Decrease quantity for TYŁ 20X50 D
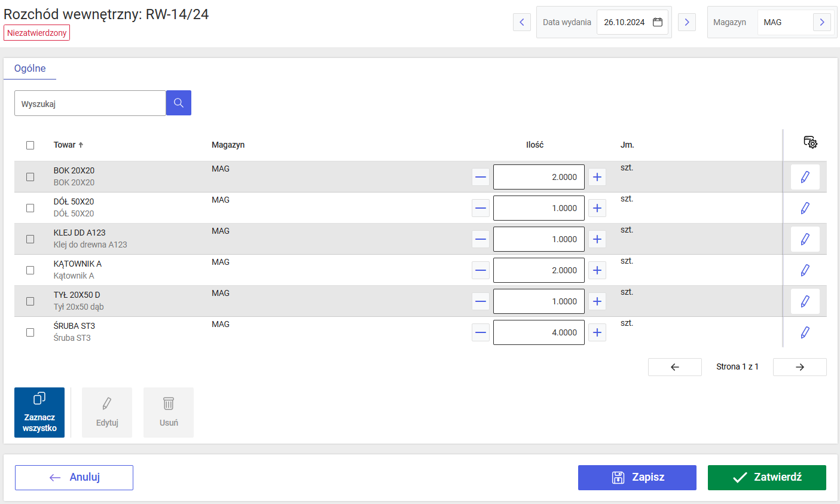Screen dimensions: 840x504 pos(481,301)
